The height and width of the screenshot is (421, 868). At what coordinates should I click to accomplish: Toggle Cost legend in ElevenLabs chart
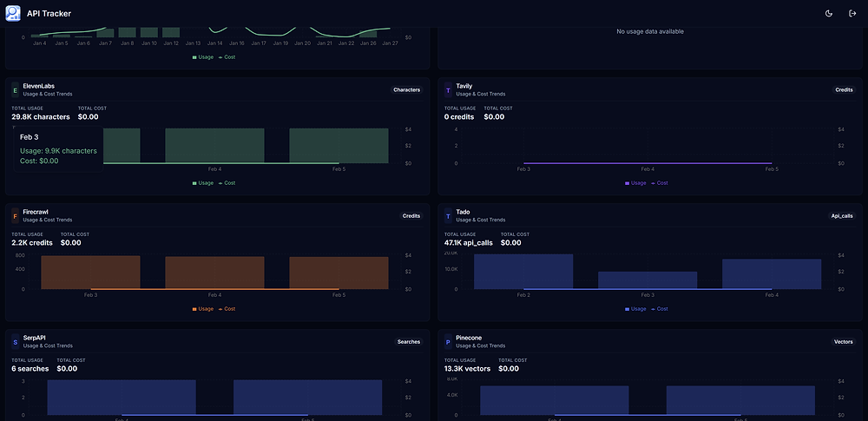point(227,183)
